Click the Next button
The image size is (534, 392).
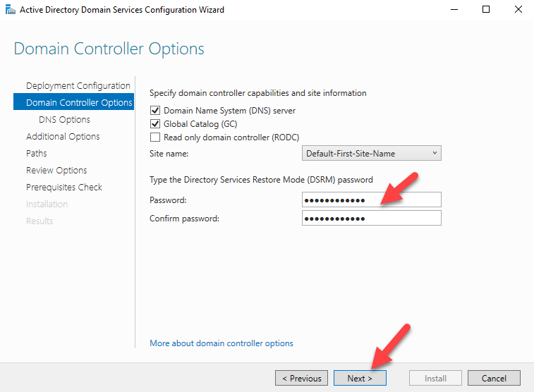[360, 378]
